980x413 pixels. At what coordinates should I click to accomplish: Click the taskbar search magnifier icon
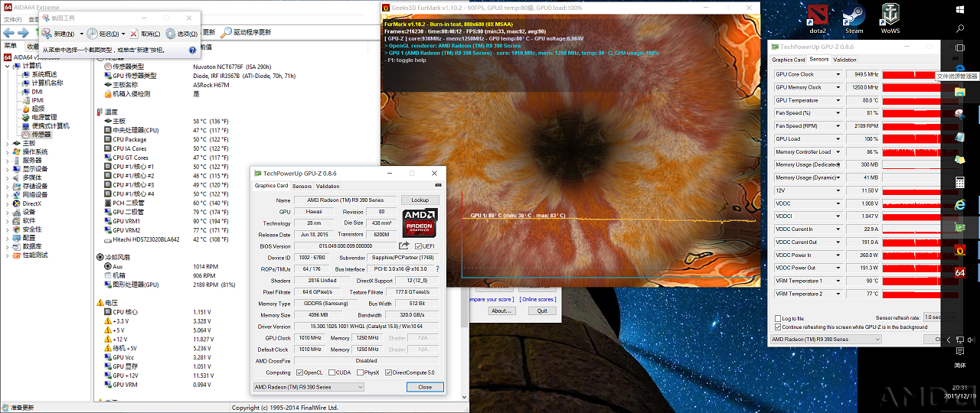[960, 28]
